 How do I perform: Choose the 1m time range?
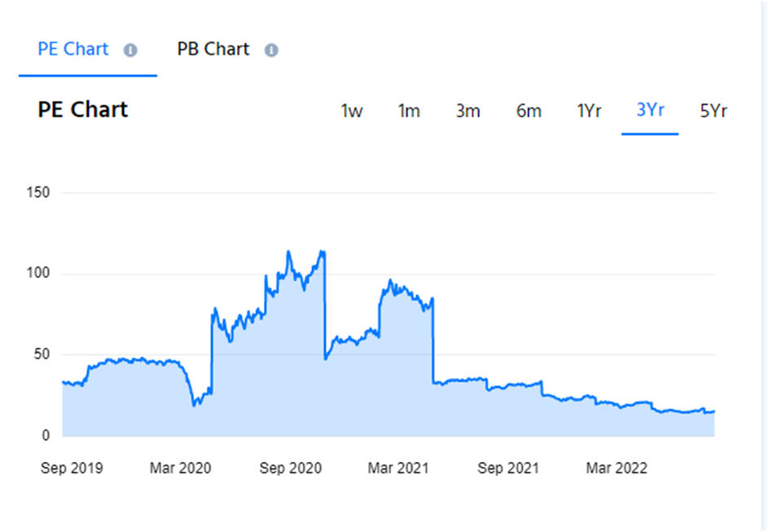click(409, 112)
